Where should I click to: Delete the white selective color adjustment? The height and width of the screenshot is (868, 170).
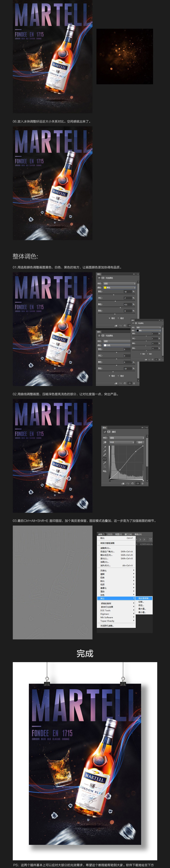pos(134,383)
